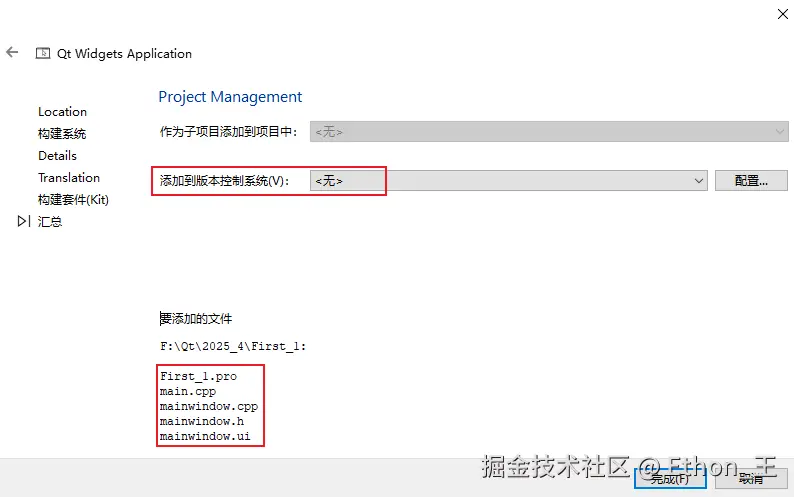This screenshot has height=497, width=794.
Task: Click the Project Management heading
Action: 230,97
